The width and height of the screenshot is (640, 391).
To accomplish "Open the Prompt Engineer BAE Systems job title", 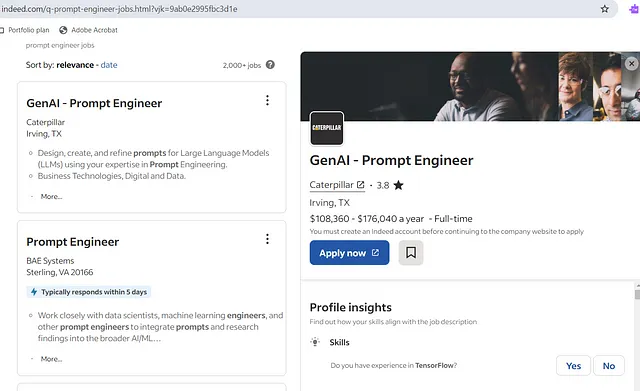I will [73, 242].
